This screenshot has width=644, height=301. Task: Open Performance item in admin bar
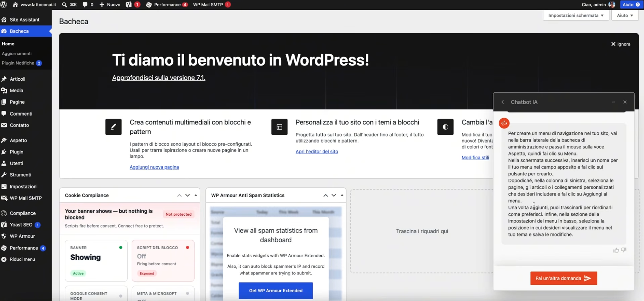tap(167, 5)
